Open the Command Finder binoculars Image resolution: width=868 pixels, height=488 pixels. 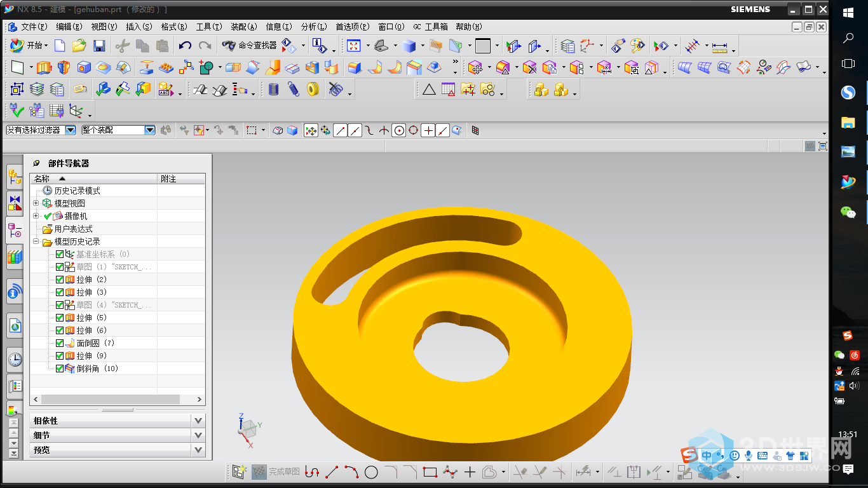pos(229,46)
